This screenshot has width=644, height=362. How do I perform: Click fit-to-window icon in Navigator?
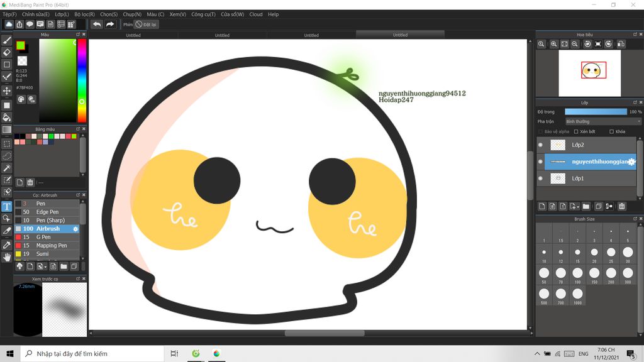(564, 44)
